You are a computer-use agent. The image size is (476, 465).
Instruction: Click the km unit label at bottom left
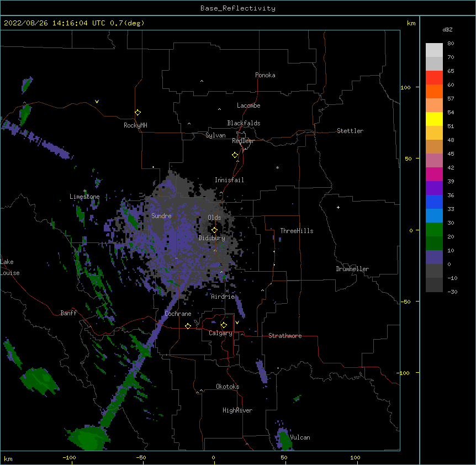(x=8, y=458)
